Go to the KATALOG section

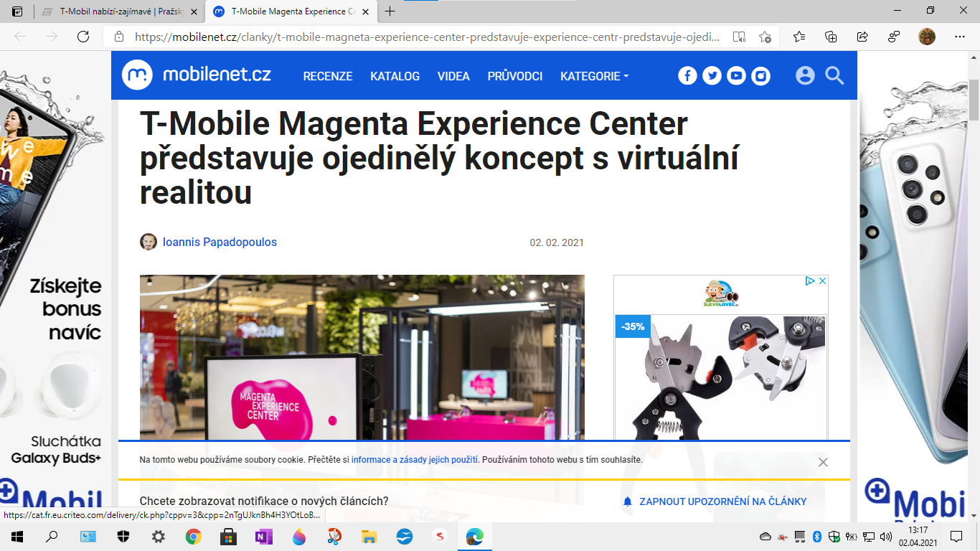tap(395, 76)
